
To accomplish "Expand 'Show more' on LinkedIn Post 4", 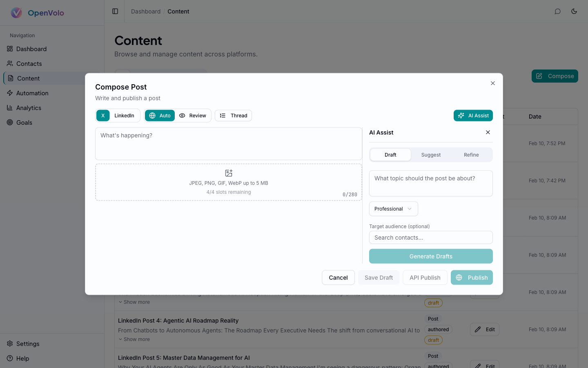I will tap(134, 339).
